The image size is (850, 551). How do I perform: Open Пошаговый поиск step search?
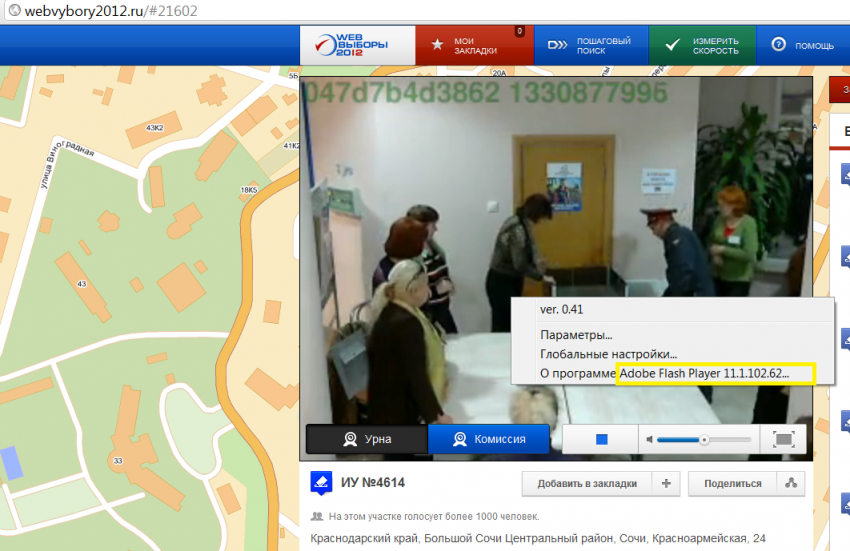pyautogui.click(x=591, y=46)
